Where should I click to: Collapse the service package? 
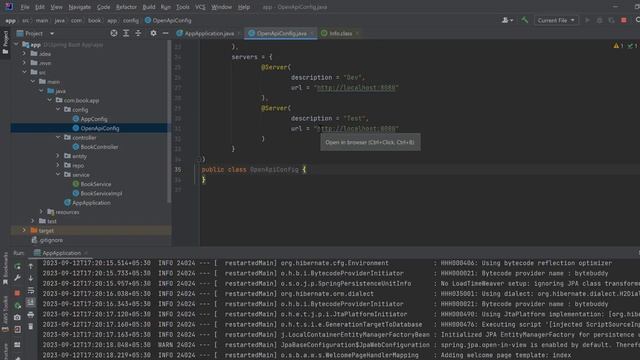tap(58, 175)
